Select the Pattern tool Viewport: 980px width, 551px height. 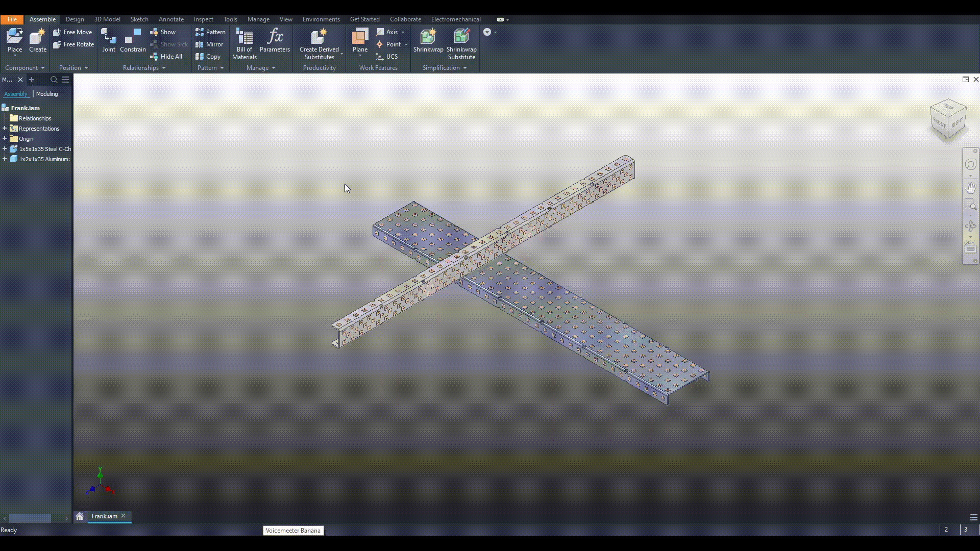pyautogui.click(x=210, y=32)
